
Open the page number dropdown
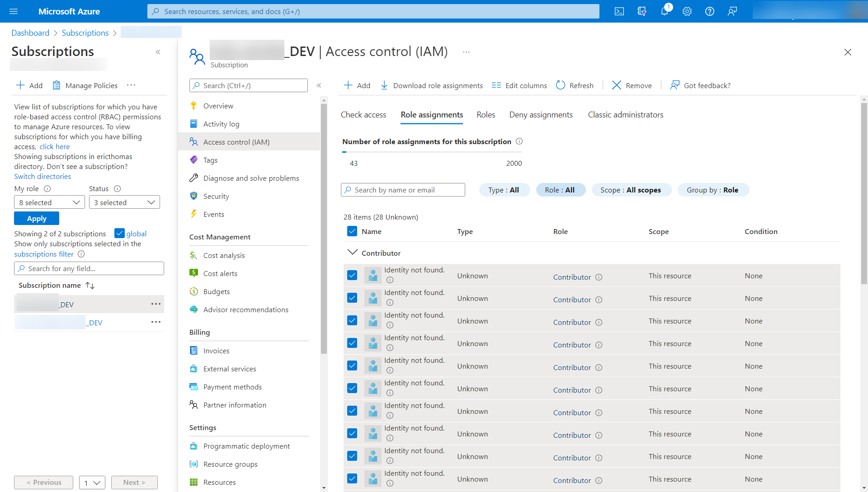click(x=92, y=483)
